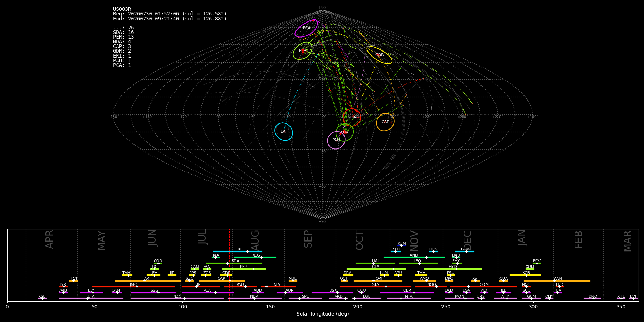Click the +150° longitude label on sky map
Image resolution: width=644 pixels, height=322 pixels.
pyautogui.click(x=147, y=117)
